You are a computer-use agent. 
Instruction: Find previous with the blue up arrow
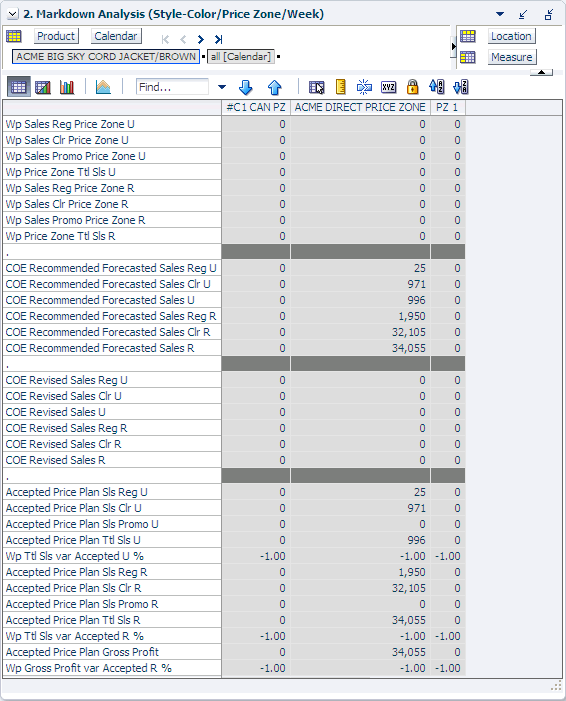point(275,87)
